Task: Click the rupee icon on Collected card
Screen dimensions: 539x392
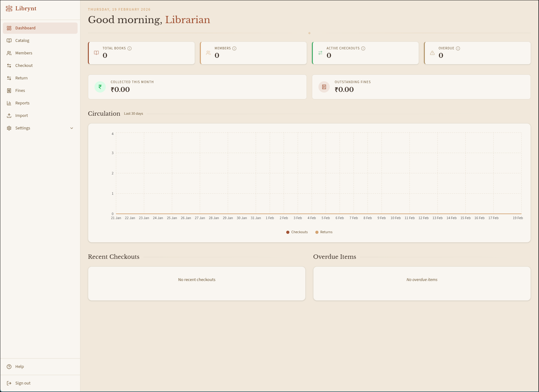Action: pyautogui.click(x=100, y=87)
